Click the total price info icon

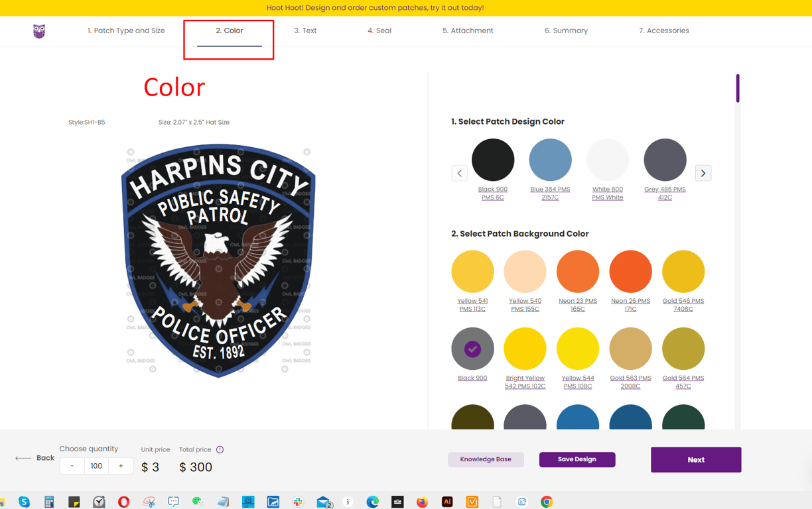click(x=220, y=449)
